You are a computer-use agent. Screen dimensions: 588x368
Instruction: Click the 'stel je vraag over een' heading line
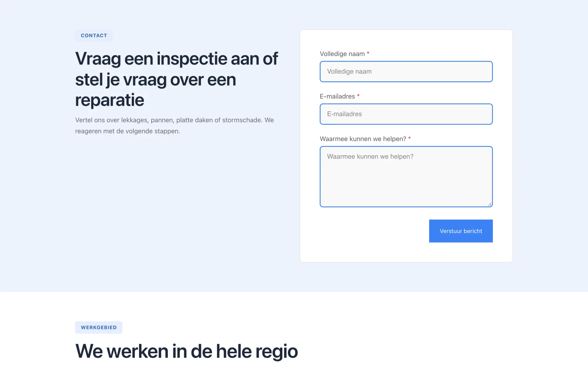[156, 80]
